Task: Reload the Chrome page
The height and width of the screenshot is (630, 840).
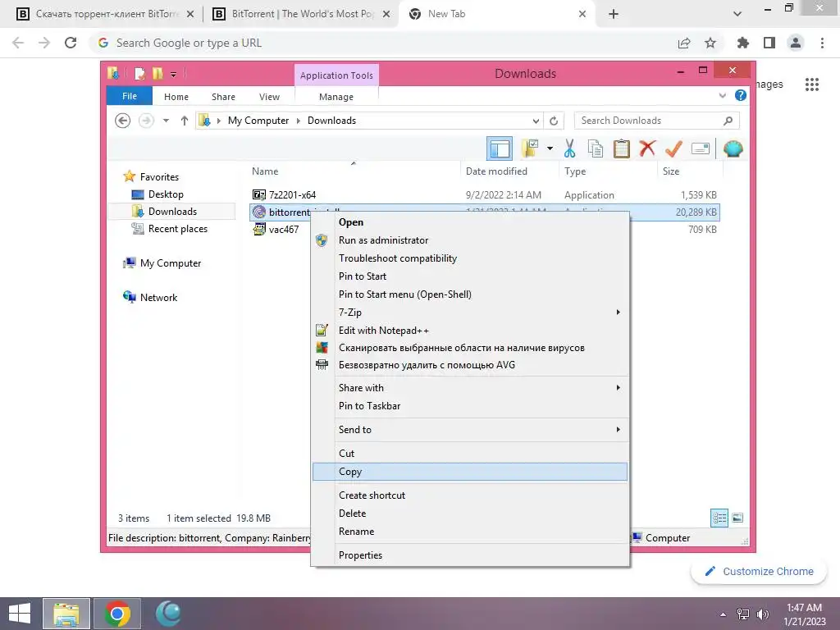Action: point(71,43)
